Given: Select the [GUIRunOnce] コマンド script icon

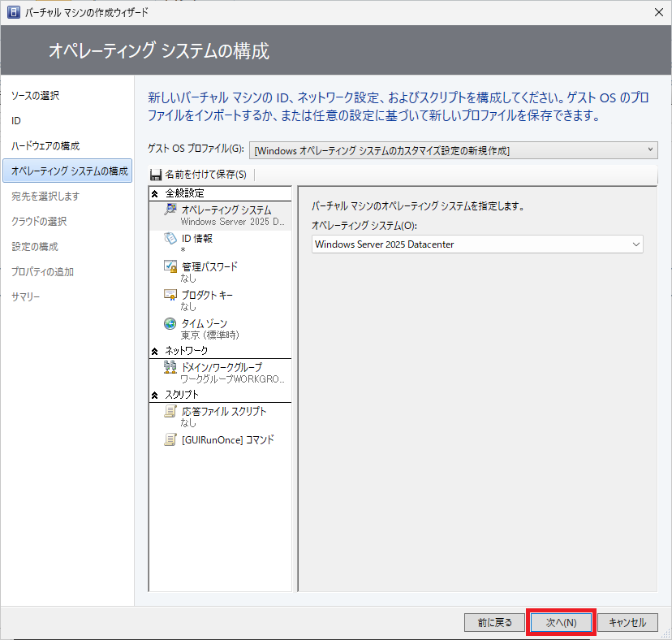Looking at the screenshot, I should click(x=170, y=439).
